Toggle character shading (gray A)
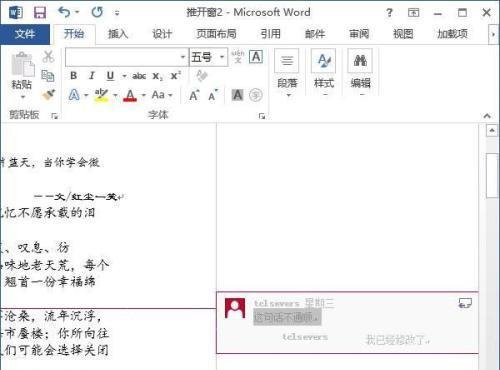Image resolution: width=500 pixels, height=370 pixels. [x=237, y=95]
